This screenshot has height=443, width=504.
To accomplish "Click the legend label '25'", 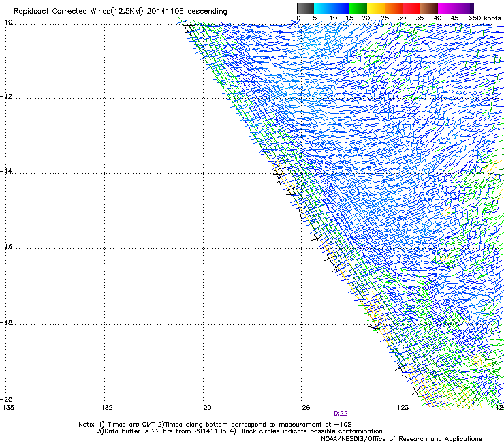I will click(385, 18).
